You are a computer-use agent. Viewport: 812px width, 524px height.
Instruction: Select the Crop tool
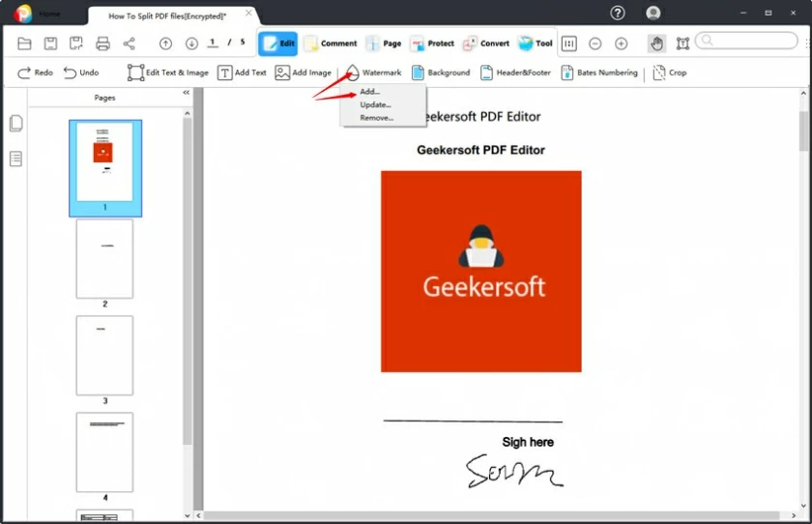(670, 73)
